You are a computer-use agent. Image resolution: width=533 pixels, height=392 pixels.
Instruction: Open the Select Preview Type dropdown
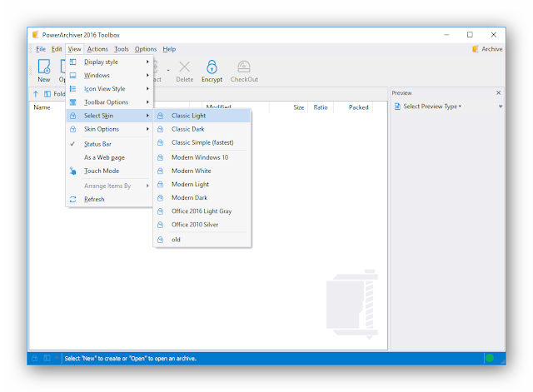point(431,107)
